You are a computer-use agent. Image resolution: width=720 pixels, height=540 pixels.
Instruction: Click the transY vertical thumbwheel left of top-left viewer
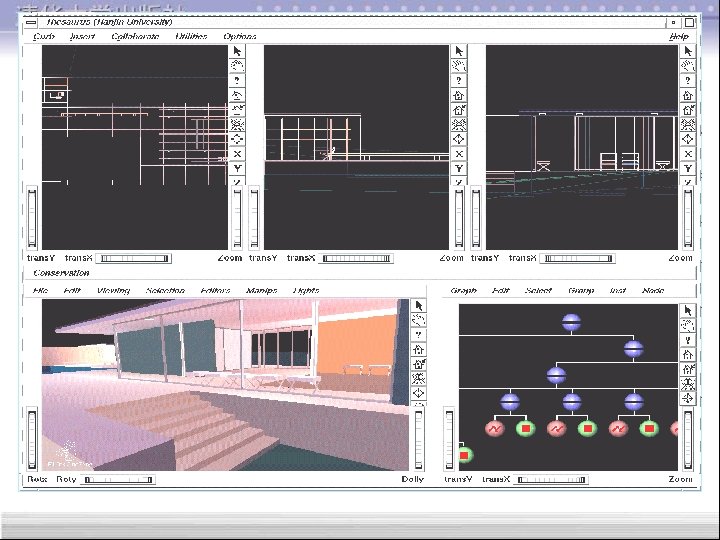[x=32, y=218]
